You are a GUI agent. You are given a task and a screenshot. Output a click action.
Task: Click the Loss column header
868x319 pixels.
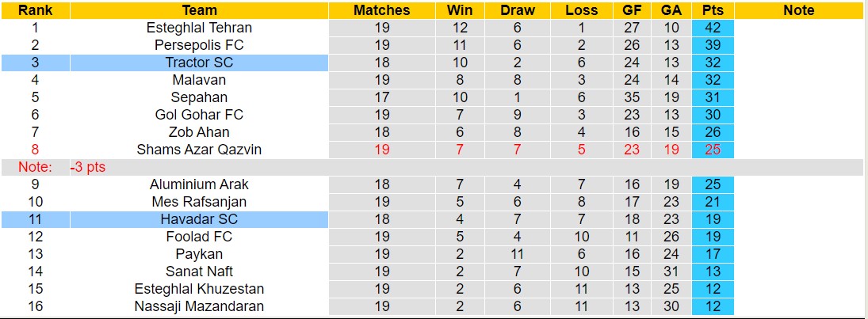click(x=582, y=10)
